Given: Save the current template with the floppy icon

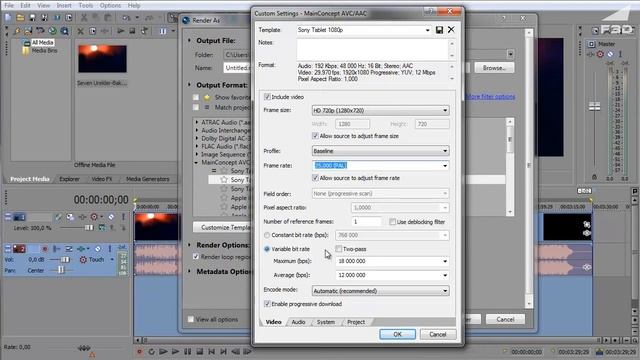Looking at the screenshot, I should (x=439, y=30).
